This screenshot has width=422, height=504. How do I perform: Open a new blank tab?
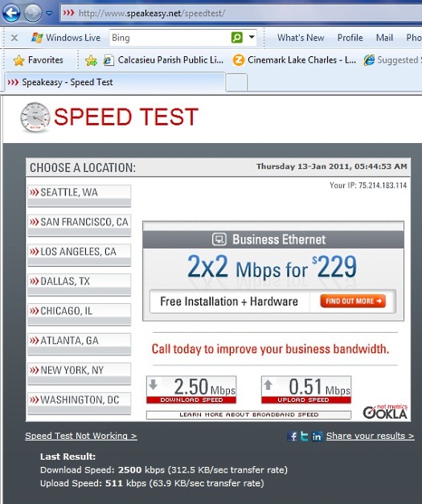click(x=236, y=83)
